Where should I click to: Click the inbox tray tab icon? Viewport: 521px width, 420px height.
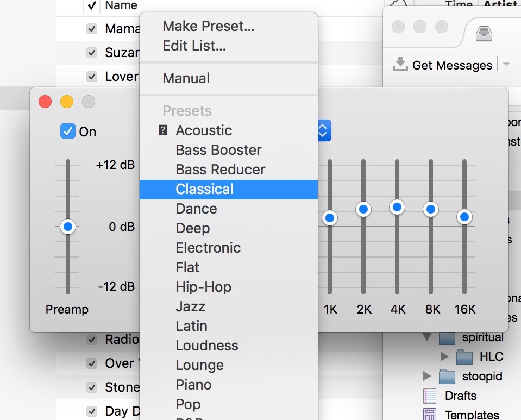click(484, 34)
